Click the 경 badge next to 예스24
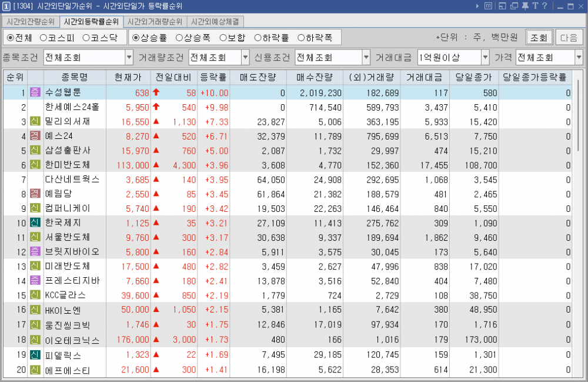 coord(35,136)
